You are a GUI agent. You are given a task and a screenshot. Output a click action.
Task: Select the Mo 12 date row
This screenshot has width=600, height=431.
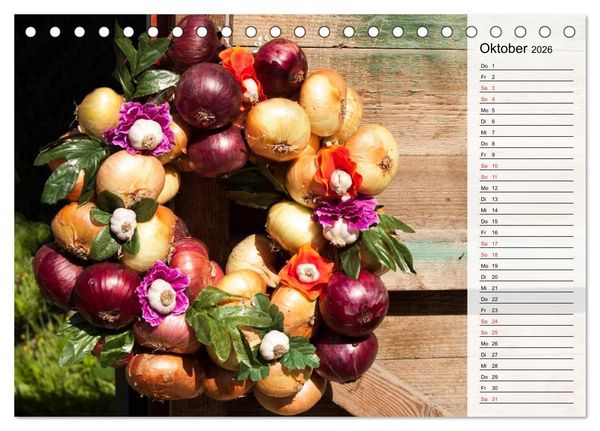527,188
